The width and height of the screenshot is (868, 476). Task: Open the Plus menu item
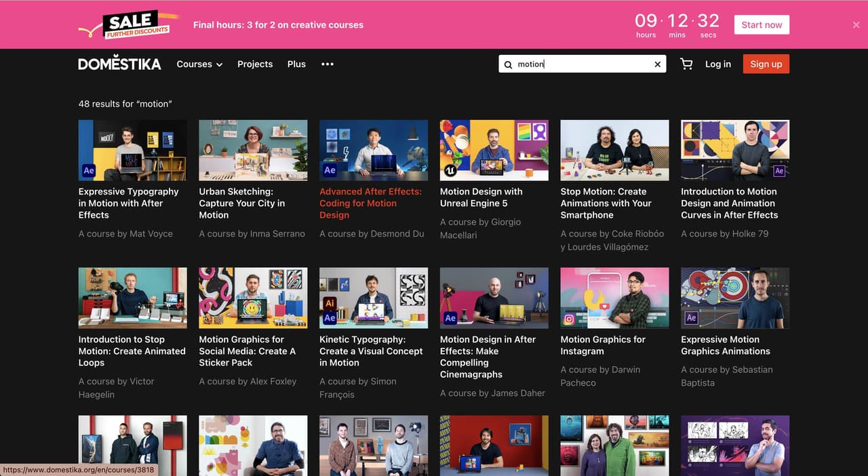(x=296, y=64)
